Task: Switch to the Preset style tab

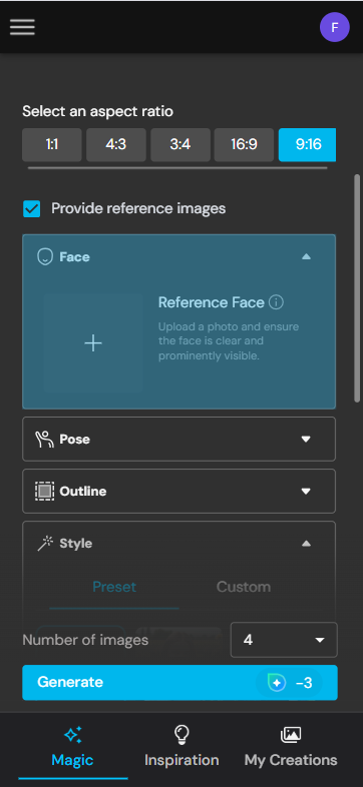Action: [114, 587]
